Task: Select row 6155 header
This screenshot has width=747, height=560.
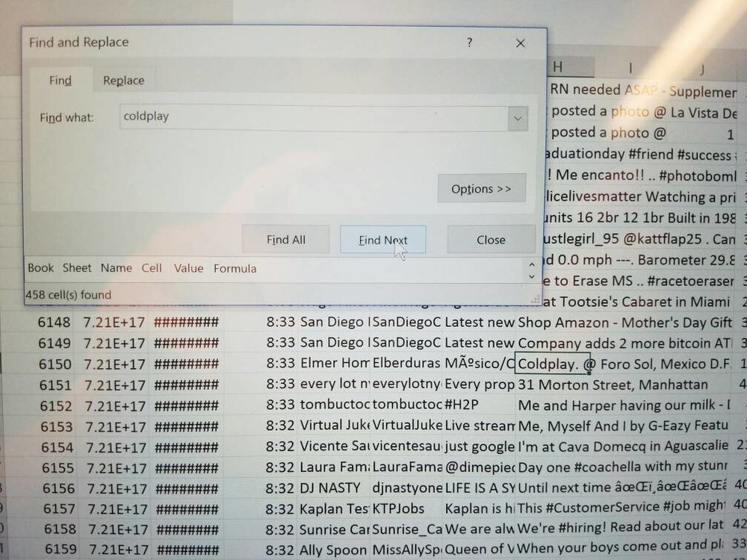Action: point(58,467)
